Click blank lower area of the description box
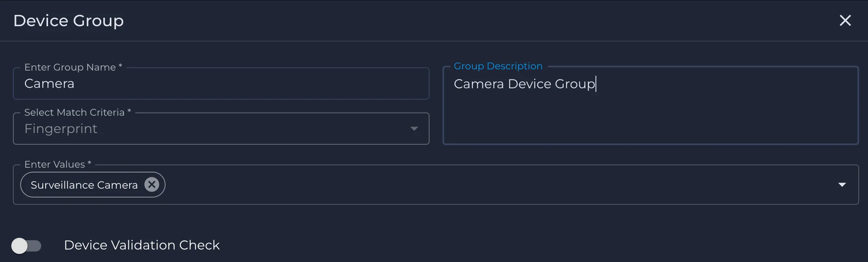The width and height of the screenshot is (868, 262). point(651,121)
